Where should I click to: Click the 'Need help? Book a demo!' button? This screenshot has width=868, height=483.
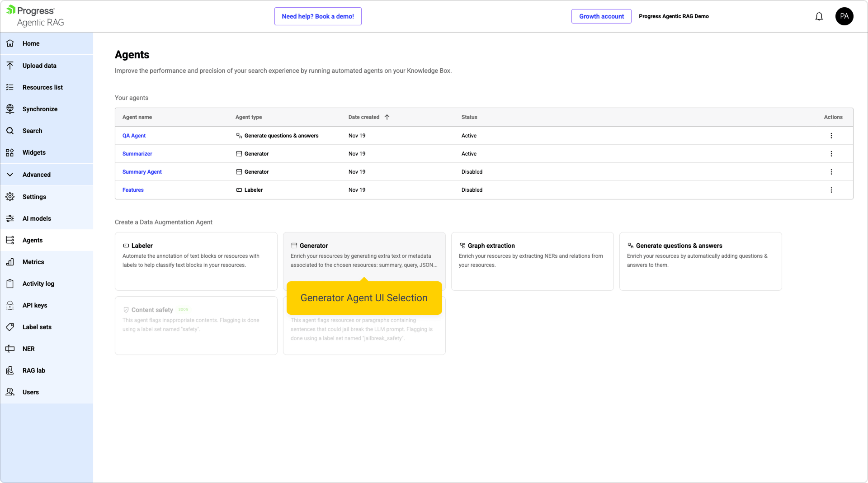(x=318, y=16)
